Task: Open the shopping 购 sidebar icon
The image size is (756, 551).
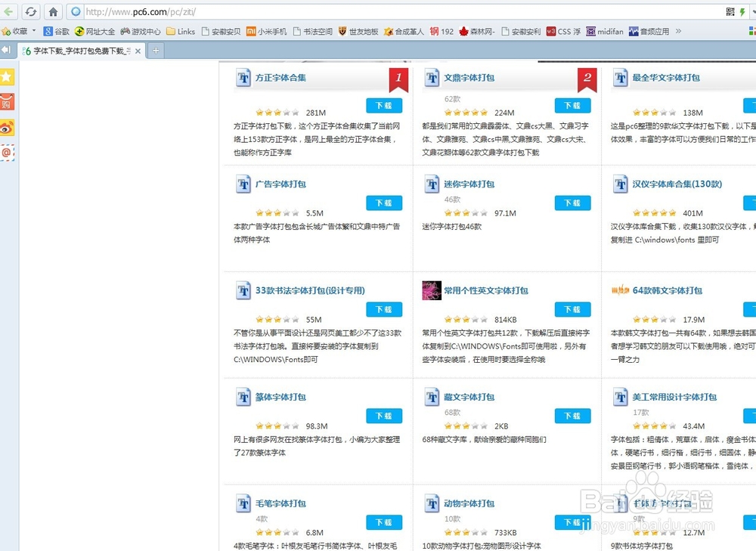Action: click(x=7, y=102)
